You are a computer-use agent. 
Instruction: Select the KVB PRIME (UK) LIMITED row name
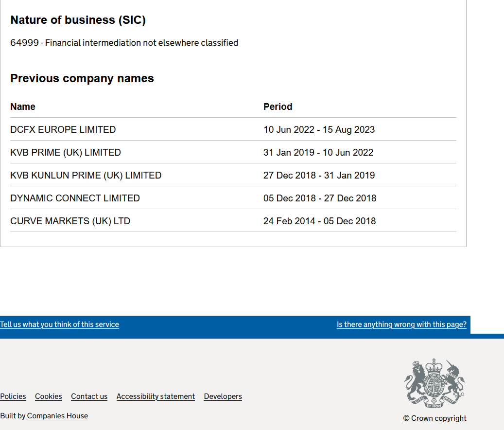pyautogui.click(x=66, y=153)
